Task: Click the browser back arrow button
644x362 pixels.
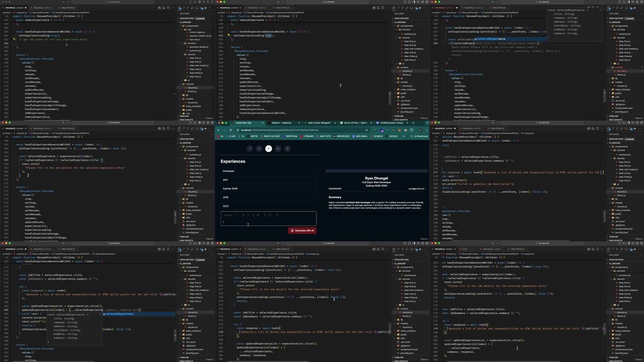Action: click(219, 130)
